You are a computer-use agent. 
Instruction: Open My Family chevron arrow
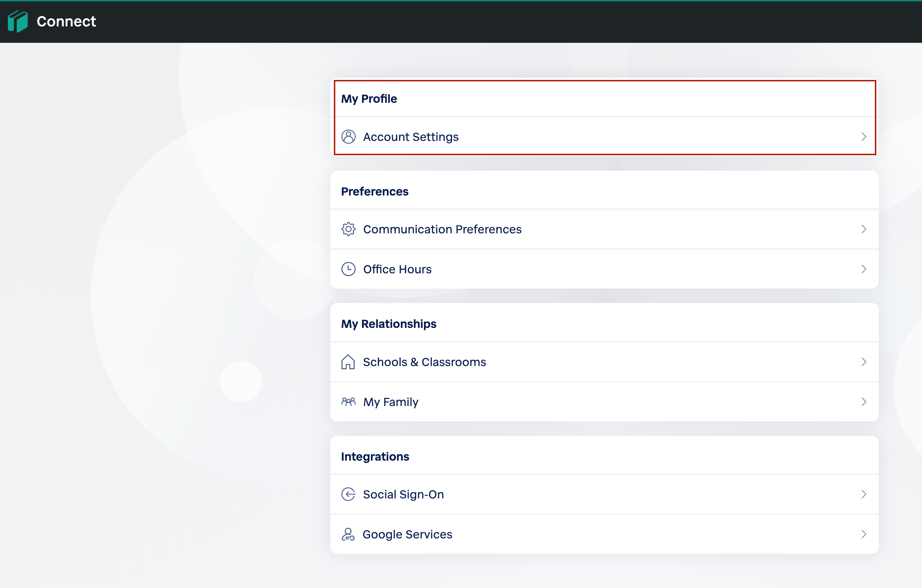click(x=863, y=402)
